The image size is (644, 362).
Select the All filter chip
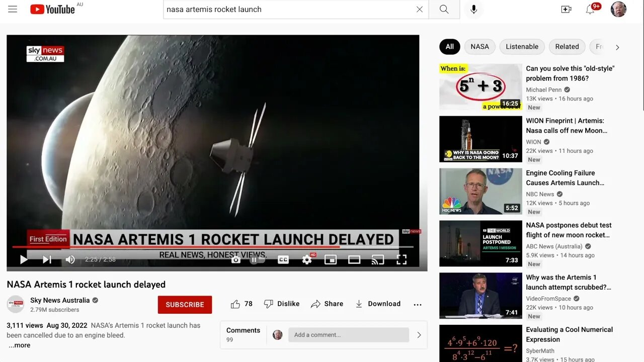[x=450, y=47]
